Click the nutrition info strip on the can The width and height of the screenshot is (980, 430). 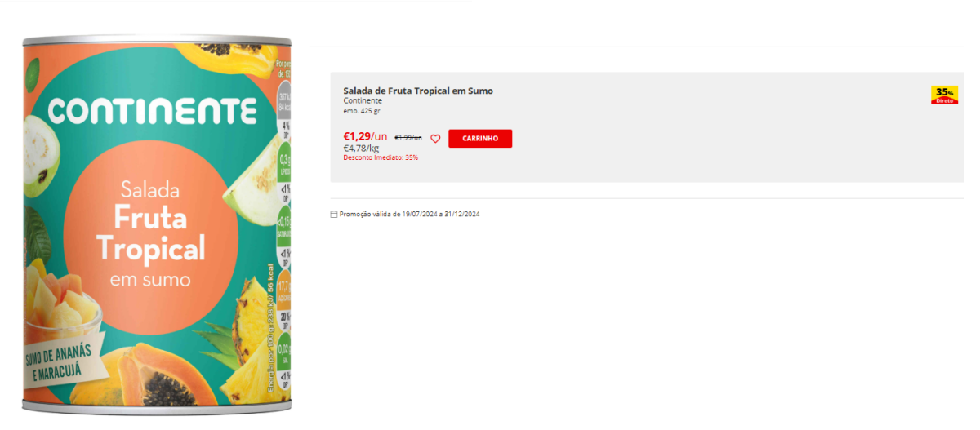tap(283, 228)
